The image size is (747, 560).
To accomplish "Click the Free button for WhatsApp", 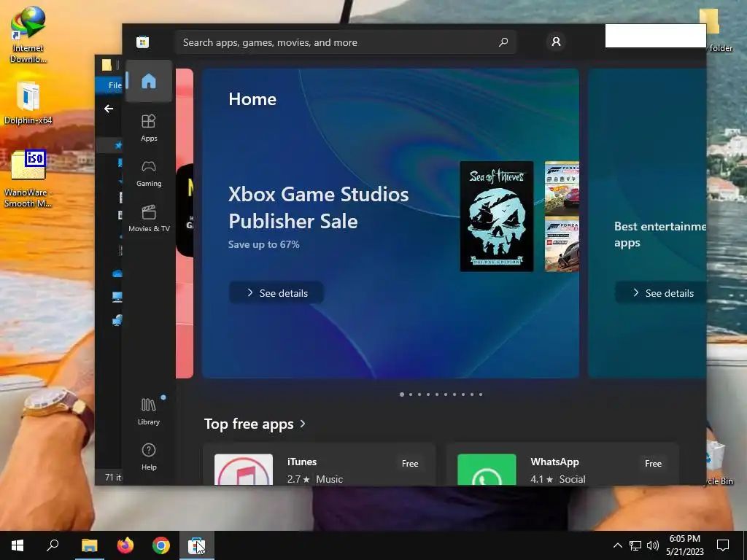I will tap(653, 463).
